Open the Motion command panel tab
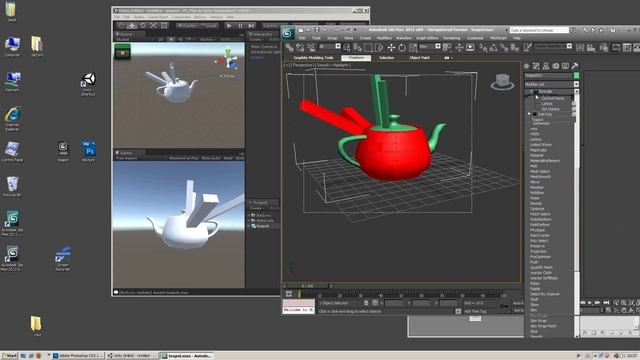The width and height of the screenshot is (640, 360). pyautogui.click(x=556, y=66)
